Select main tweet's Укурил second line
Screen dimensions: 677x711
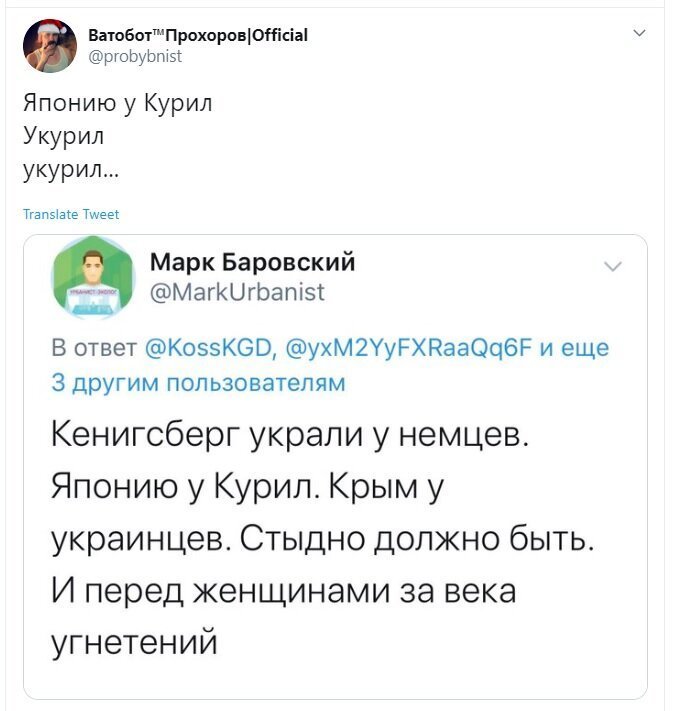(x=63, y=136)
